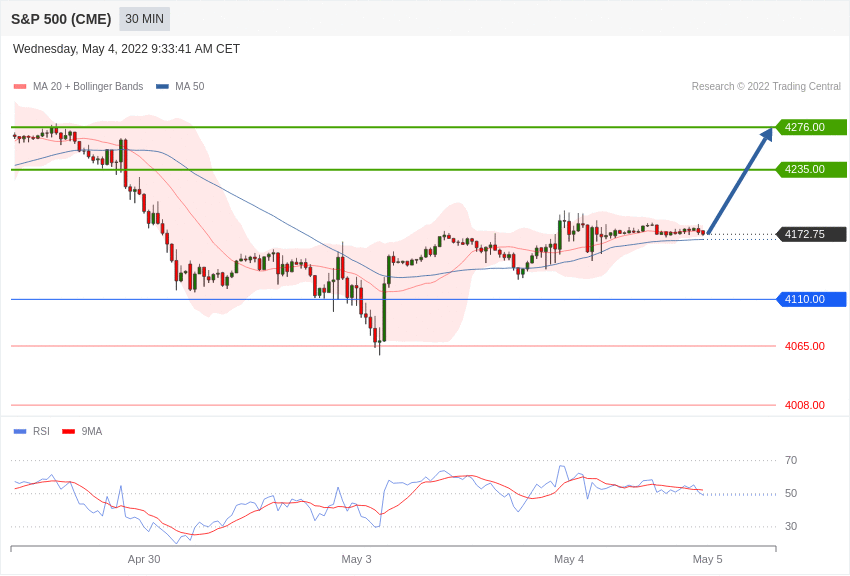
Task: Click the green 4276.00 resistance tag
Action: 811,127
